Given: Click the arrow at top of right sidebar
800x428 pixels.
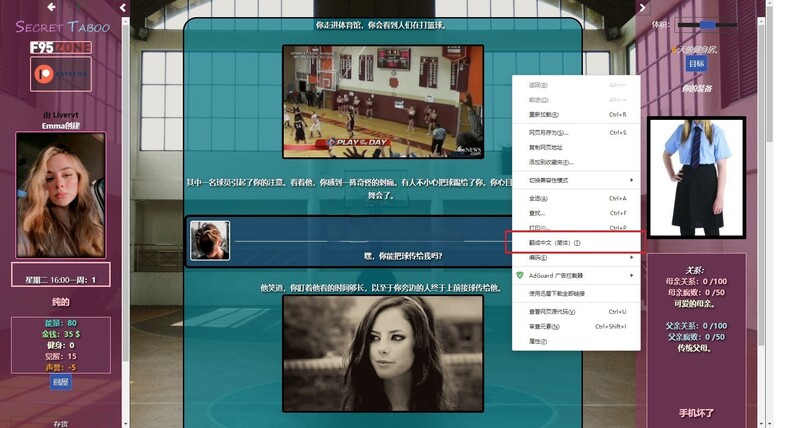Looking at the screenshot, I should [x=643, y=8].
